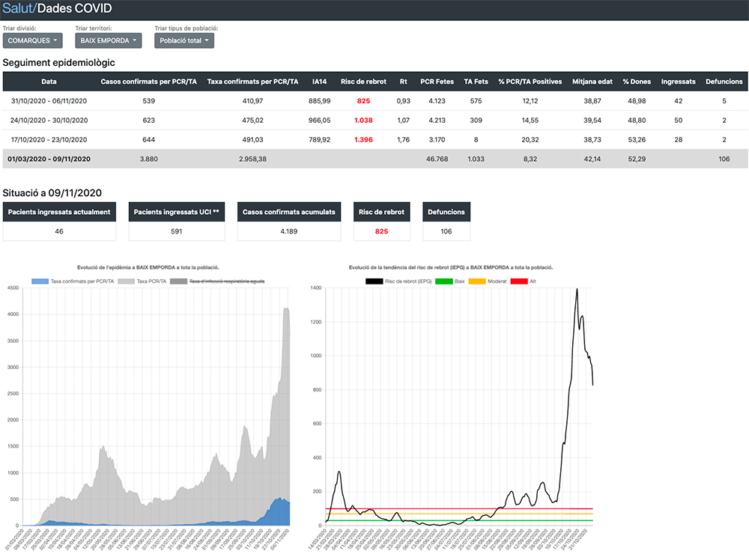
Task: Click the total confirmed cases value 3.880
Action: (x=148, y=159)
